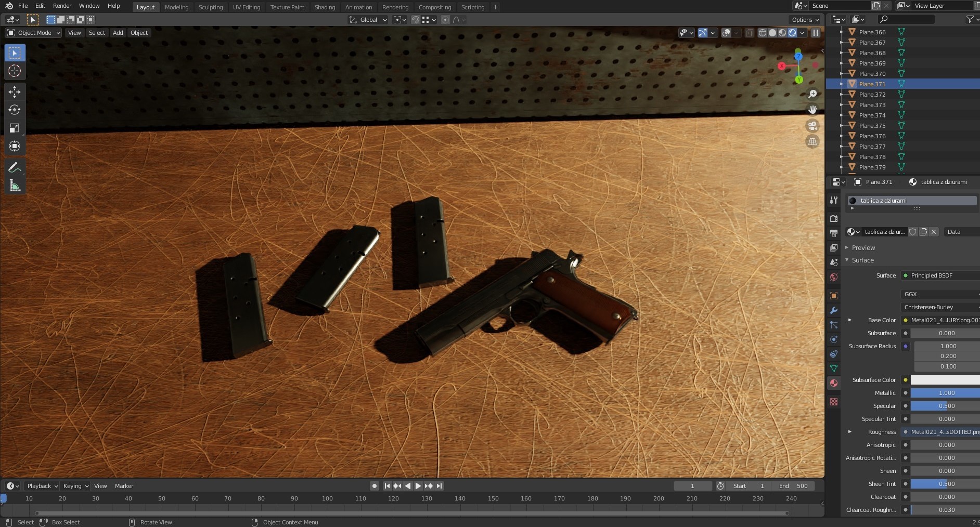Select the Rotate tool
980x527 pixels.
(15, 110)
